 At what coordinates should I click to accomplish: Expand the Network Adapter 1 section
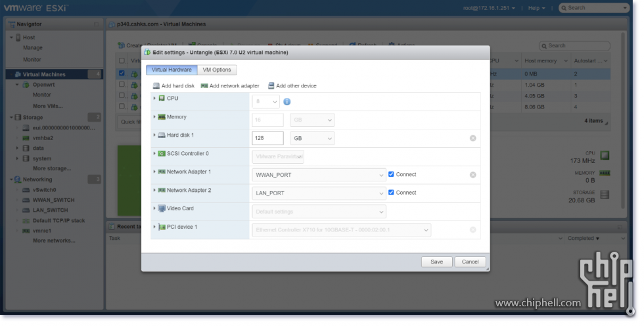point(154,172)
